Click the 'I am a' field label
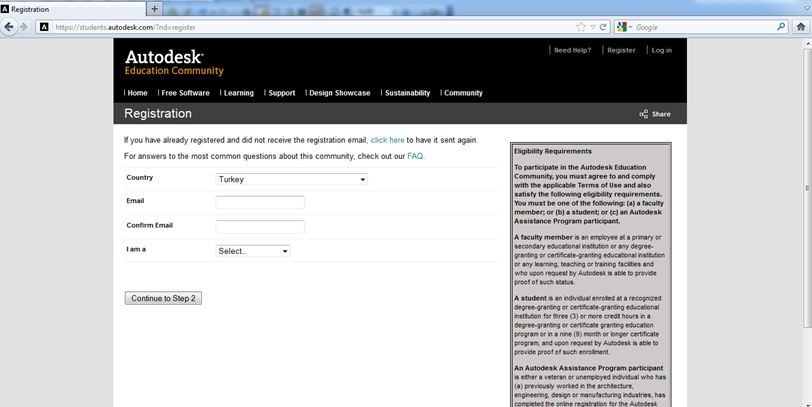The image size is (812, 407). pos(136,249)
